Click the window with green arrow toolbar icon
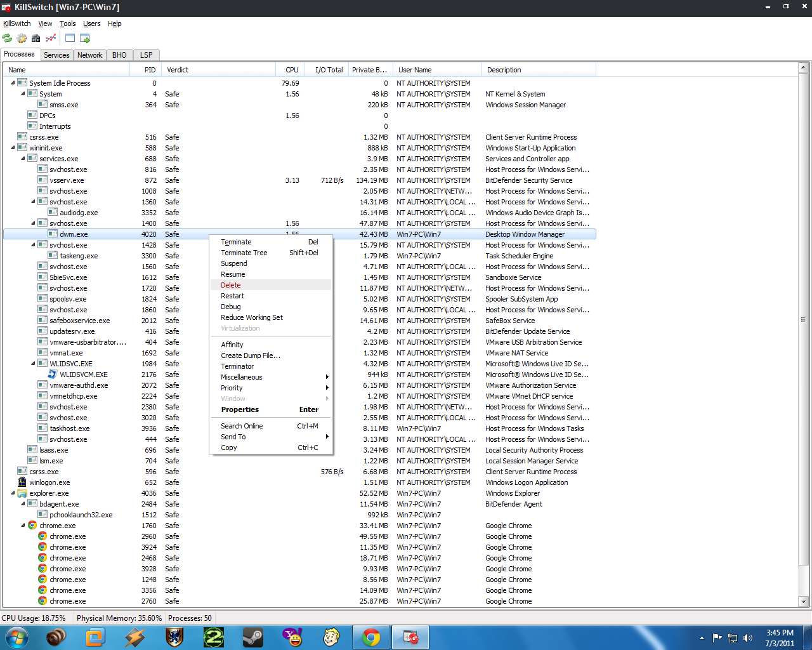The image size is (812, 650). click(85, 39)
